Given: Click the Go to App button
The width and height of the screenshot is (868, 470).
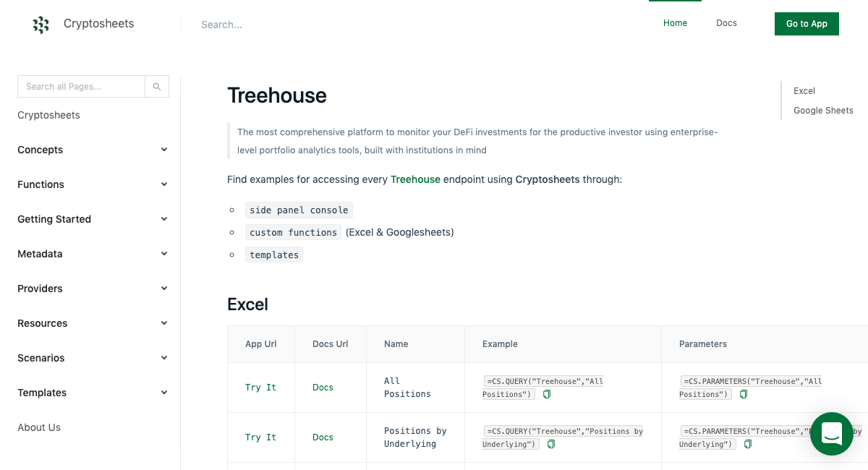Looking at the screenshot, I should pyautogui.click(x=807, y=23).
